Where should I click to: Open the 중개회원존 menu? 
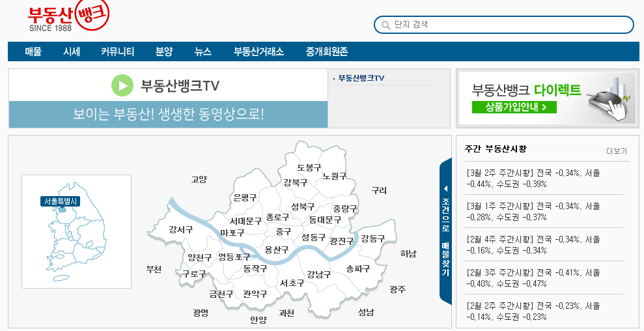(327, 51)
